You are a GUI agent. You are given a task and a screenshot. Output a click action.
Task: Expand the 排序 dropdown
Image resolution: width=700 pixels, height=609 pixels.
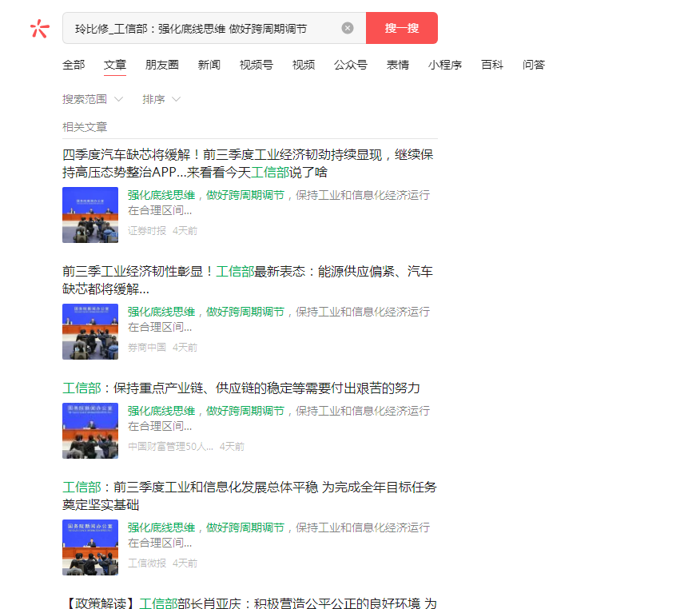pos(161,99)
